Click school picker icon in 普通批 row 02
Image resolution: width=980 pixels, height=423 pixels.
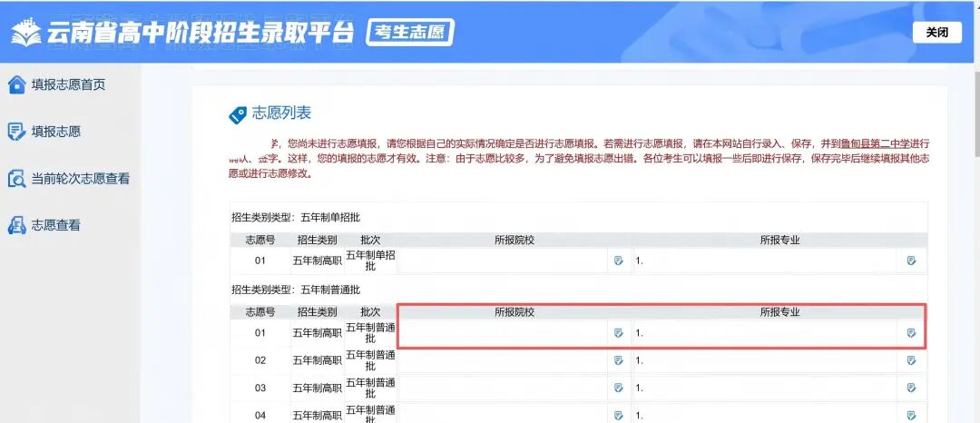tap(619, 360)
